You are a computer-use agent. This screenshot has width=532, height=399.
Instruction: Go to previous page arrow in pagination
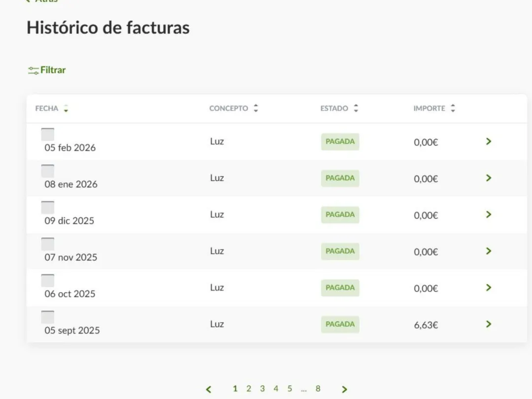[208, 389]
